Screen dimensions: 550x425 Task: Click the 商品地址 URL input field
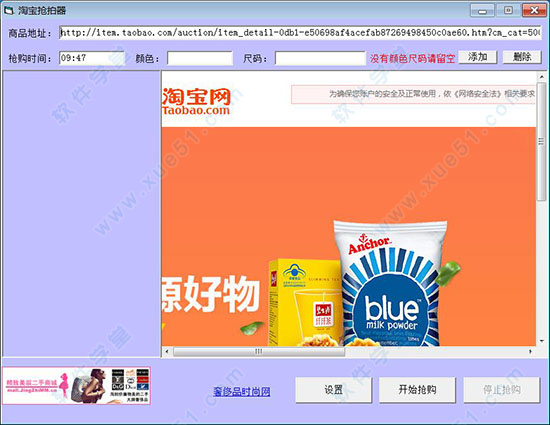300,33
